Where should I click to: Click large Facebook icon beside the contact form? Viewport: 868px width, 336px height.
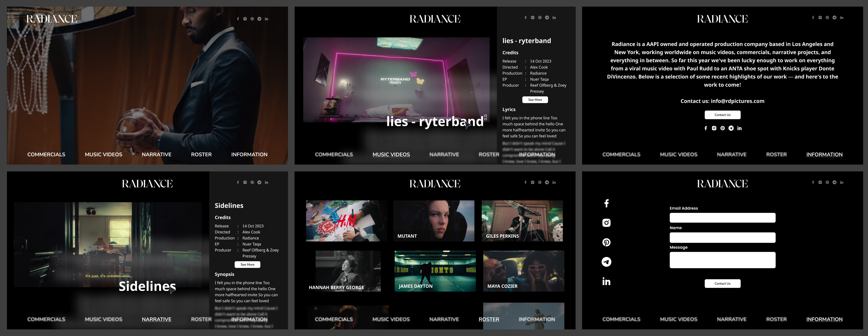click(606, 203)
